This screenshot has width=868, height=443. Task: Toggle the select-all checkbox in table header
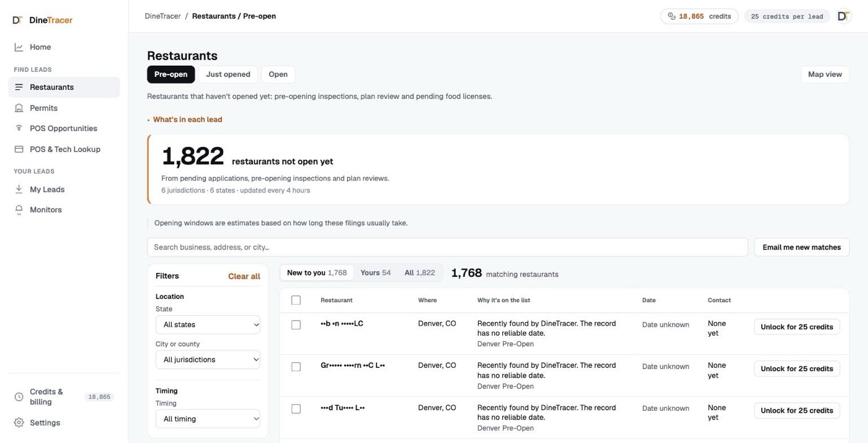point(296,300)
